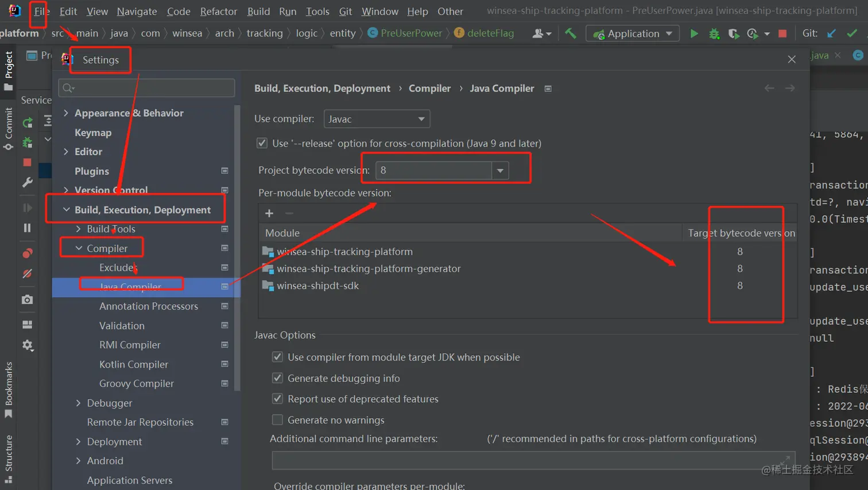Click the layout icon in left sidebar
Image resolution: width=868 pixels, height=490 pixels.
[x=27, y=325]
